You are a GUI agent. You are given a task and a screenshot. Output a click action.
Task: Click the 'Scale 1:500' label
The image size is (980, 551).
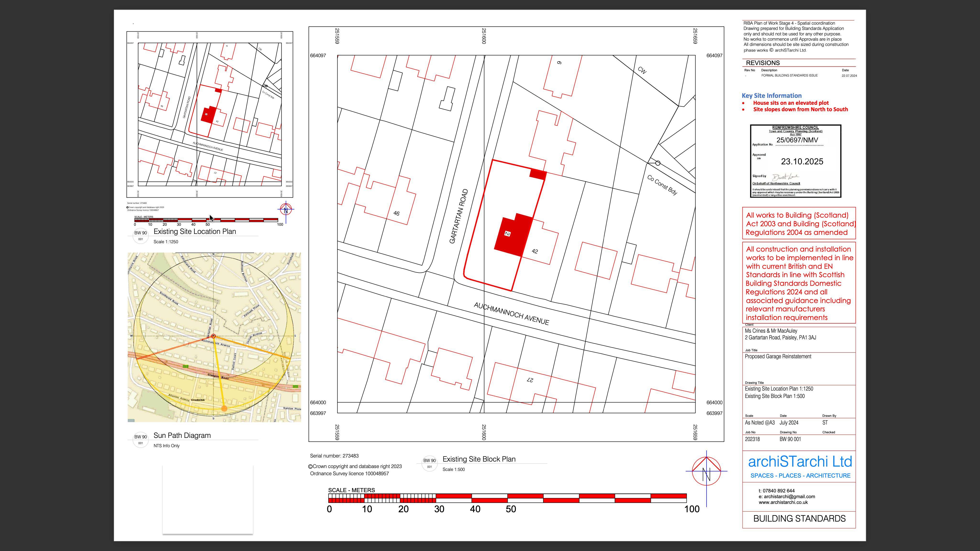(453, 469)
